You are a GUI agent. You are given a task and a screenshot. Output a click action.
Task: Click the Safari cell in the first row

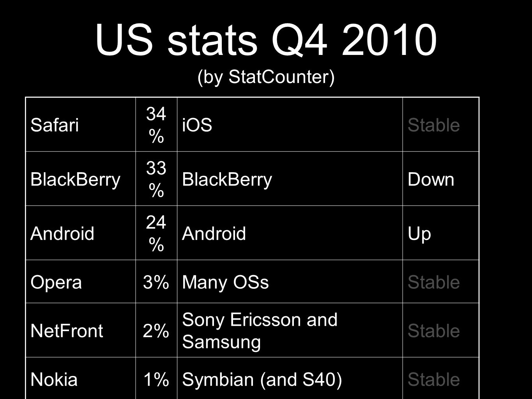pyautogui.click(x=81, y=124)
